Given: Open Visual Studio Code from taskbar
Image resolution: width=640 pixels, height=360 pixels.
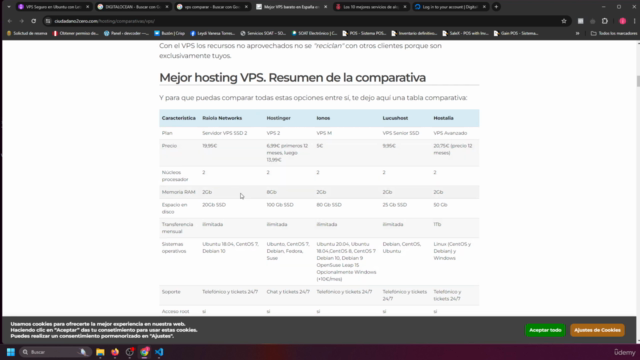Looking at the screenshot, I should 159,352.
